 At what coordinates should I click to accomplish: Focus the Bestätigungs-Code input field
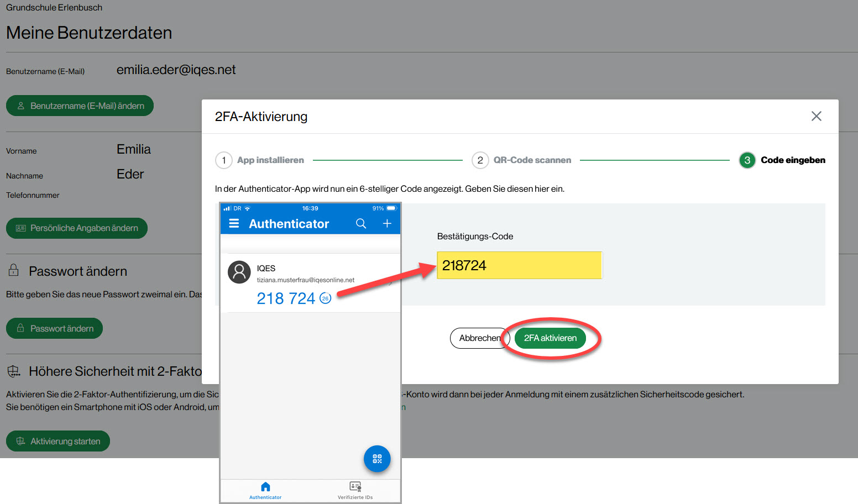519,266
